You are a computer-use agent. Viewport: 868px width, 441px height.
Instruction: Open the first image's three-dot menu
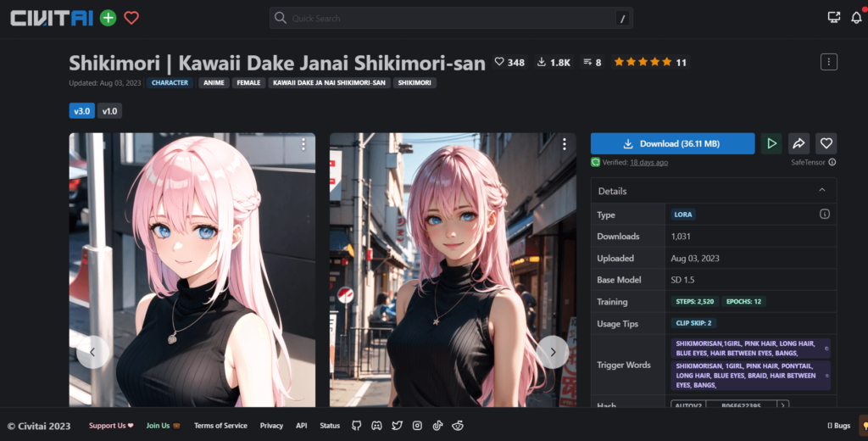(303, 145)
